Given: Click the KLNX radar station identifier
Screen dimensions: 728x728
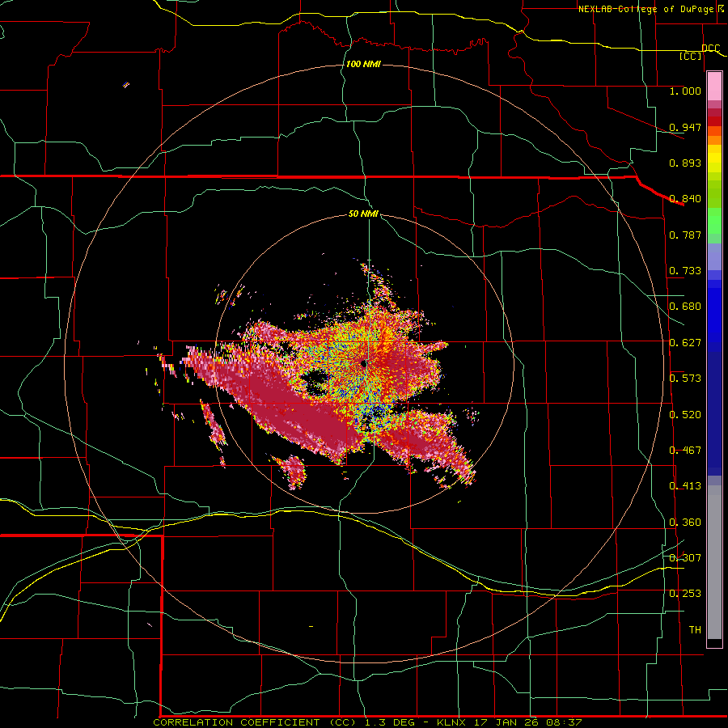Looking at the screenshot, I should coord(453,722).
